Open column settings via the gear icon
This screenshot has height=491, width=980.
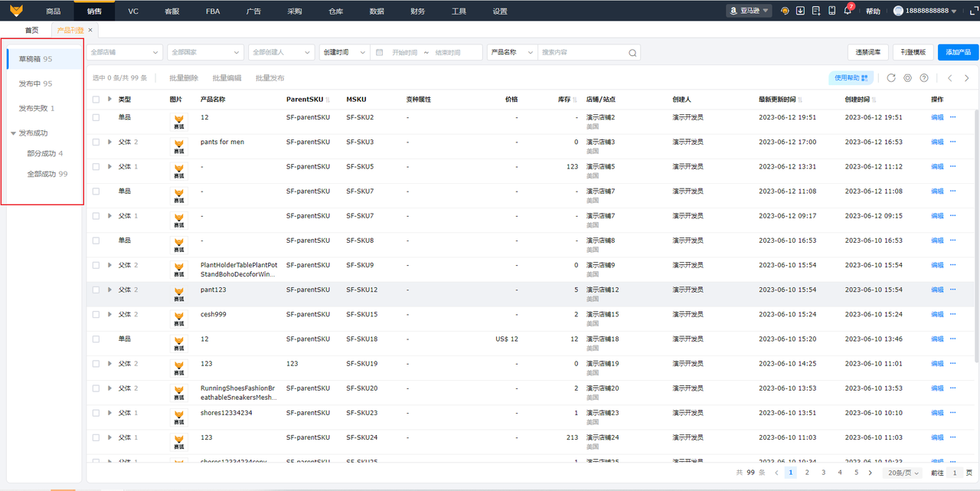point(907,78)
